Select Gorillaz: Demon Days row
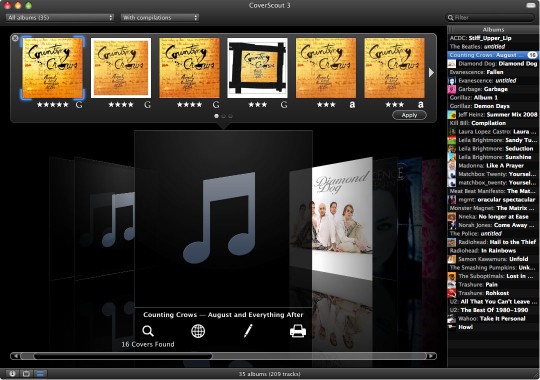540x380 pixels. [493, 106]
